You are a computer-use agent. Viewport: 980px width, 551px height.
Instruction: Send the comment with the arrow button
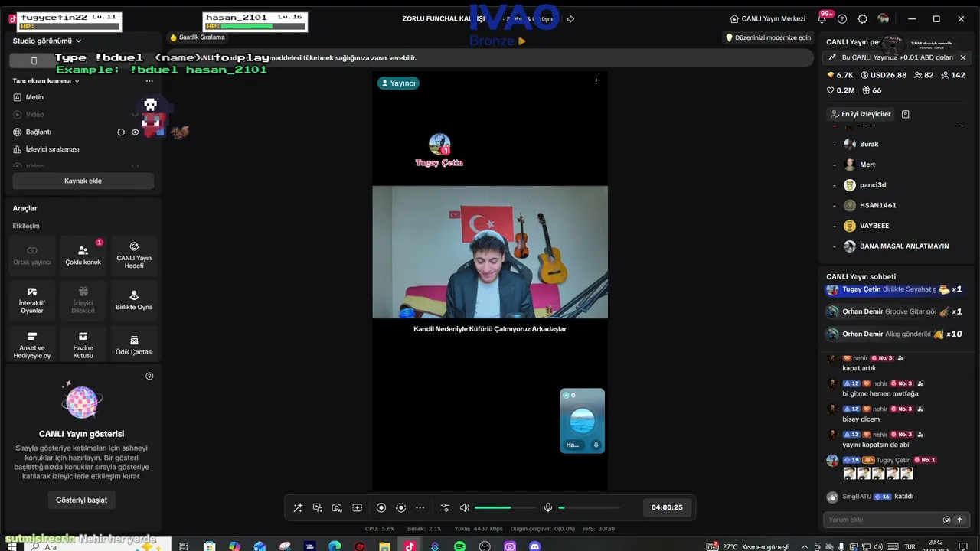click(x=959, y=520)
